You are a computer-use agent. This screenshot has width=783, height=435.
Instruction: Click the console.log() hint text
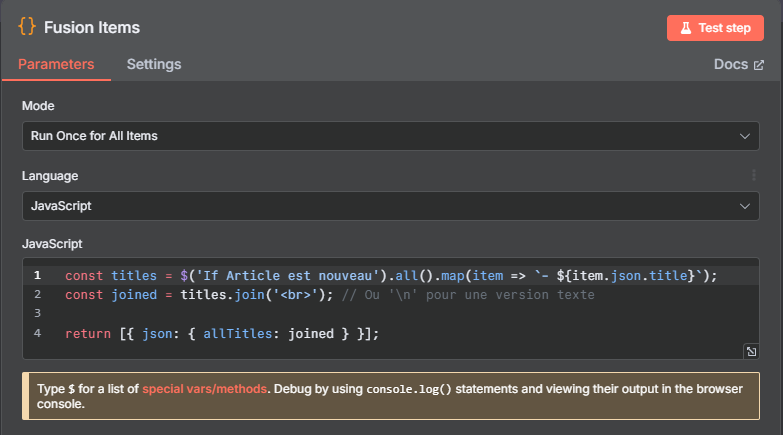click(x=409, y=389)
